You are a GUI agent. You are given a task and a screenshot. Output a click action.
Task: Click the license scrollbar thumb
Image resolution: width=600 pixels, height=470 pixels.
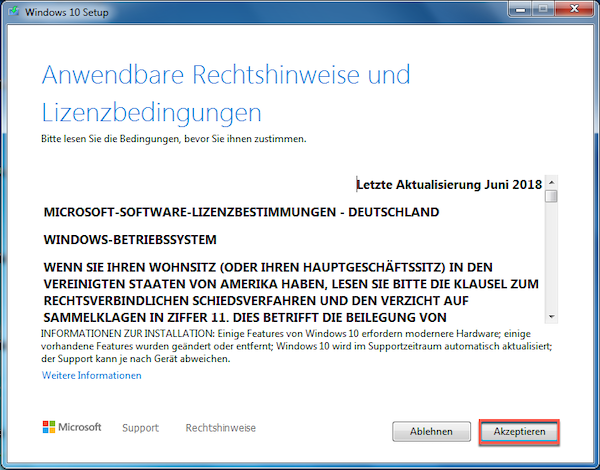[551, 196]
